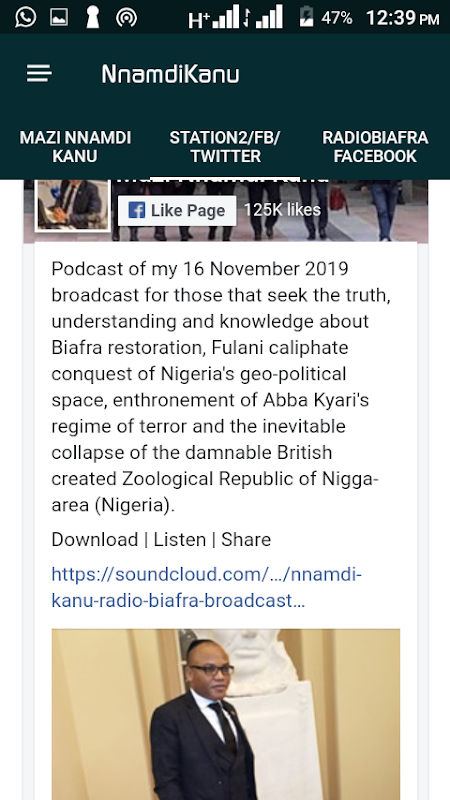The height and width of the screenshot is (800, 450).
Task: Tap the keyhole VPN status icon
Action: click(x=92, y=18)
